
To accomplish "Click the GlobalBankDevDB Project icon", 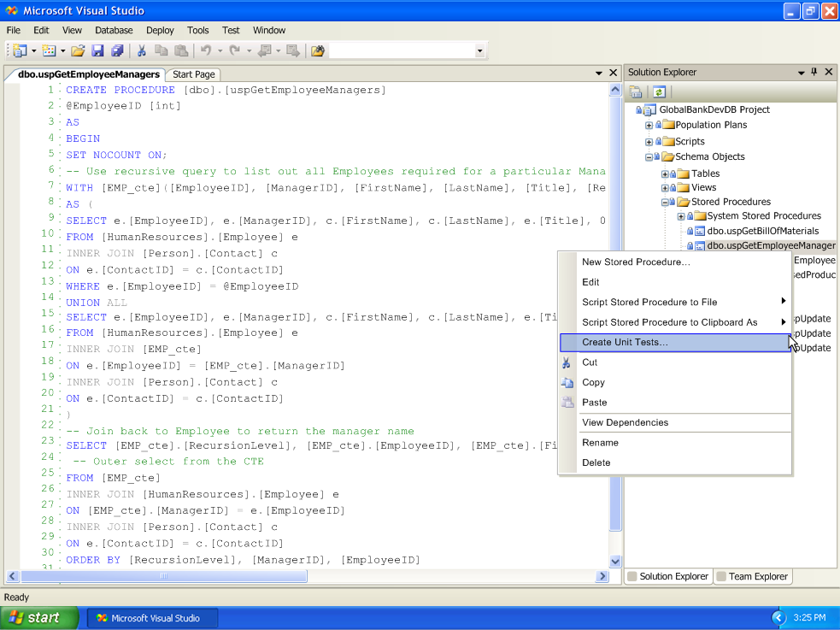I will click(649, 109).
